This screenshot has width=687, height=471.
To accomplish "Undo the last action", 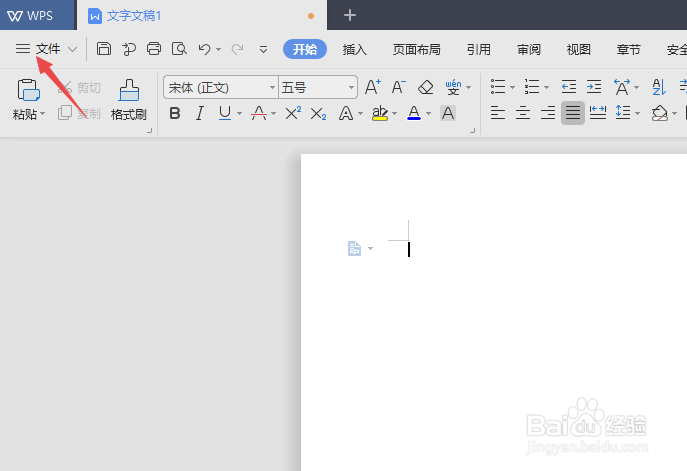I will tap(205, 49).
